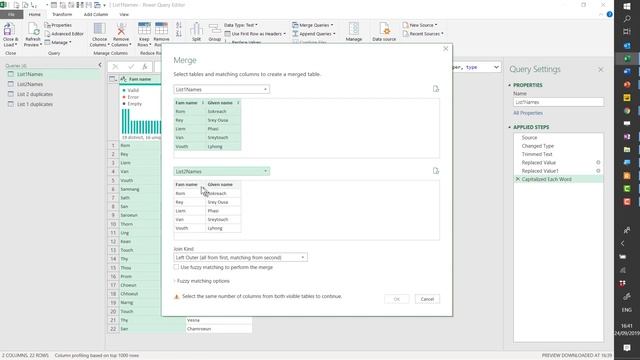The width and height of the screenshot is (640, 360).
Task: Click Use First Row as Headers
Action: click(x=255, y=34)
